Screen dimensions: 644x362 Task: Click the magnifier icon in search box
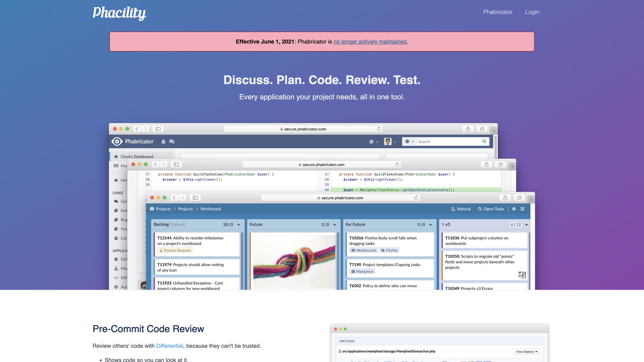pyautogui.click(x=484, y=141)
